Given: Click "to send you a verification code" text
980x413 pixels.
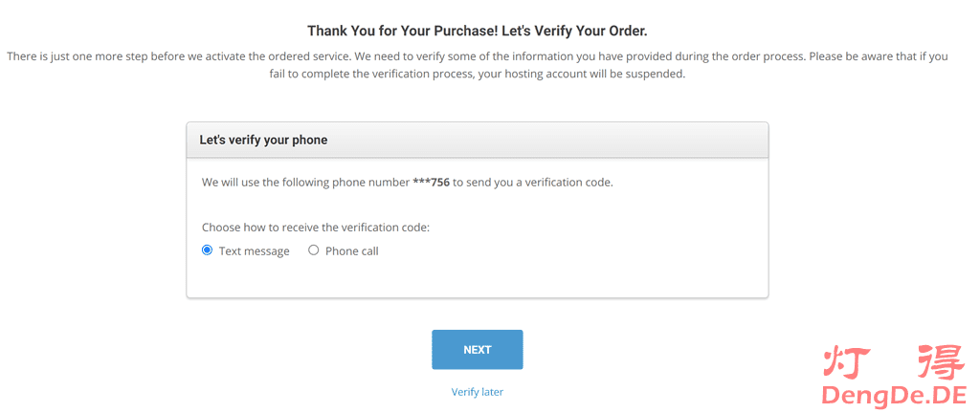Looking at the screenshot, I should point(532,182).
